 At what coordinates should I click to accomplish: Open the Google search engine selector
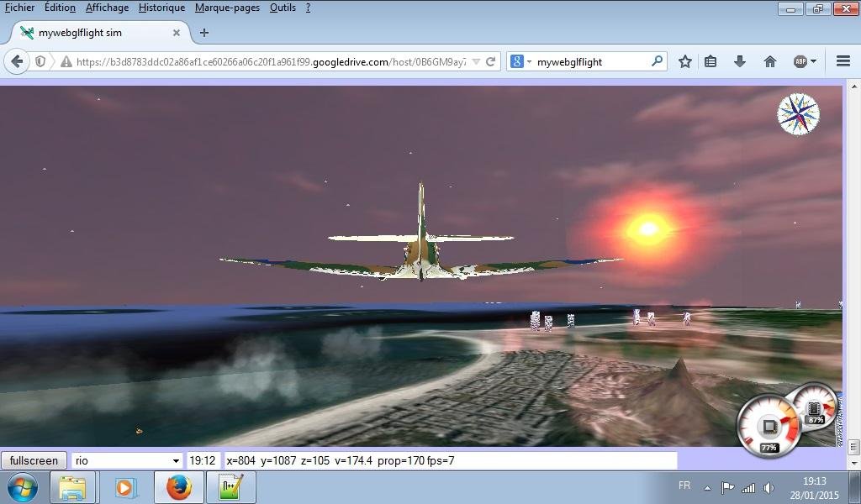tap(520, 62)
